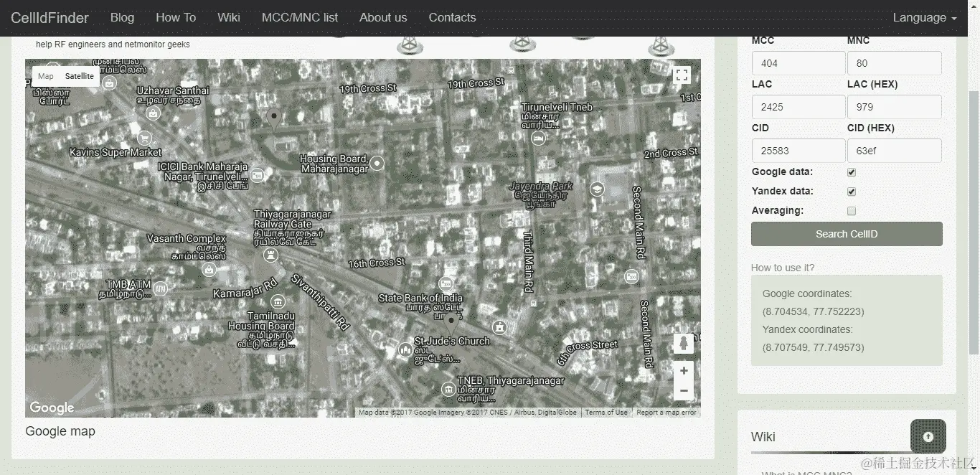This screenshot has height=475, width=980.
Task: Toggle Yandex data checkbox
Action: pyautogui.click(x=852, y=192)
